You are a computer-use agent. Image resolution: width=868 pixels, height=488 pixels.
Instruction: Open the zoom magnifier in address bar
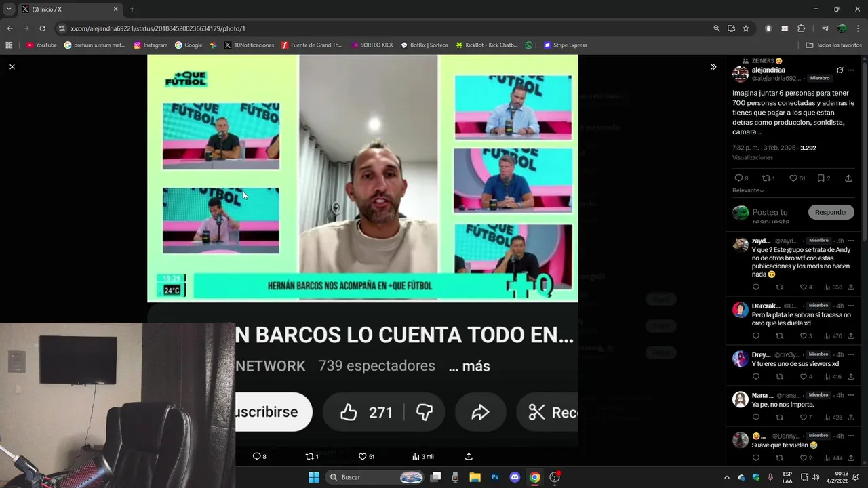coord(717,28)
